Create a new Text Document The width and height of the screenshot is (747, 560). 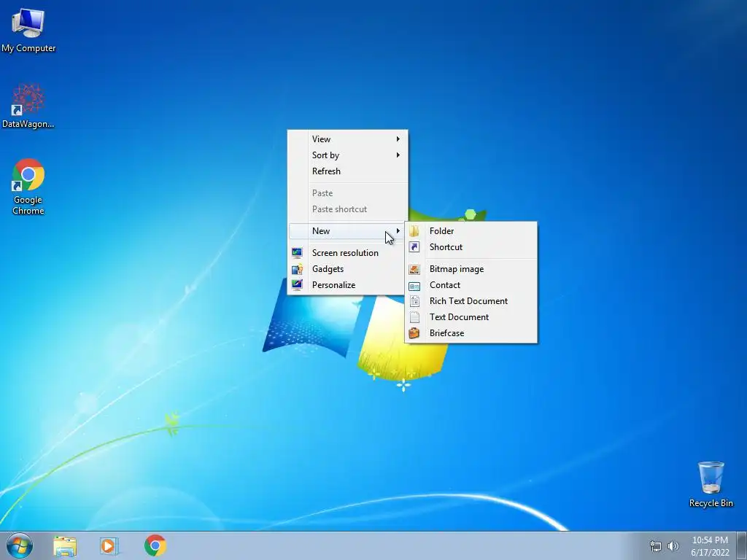[x=471, y=317]
